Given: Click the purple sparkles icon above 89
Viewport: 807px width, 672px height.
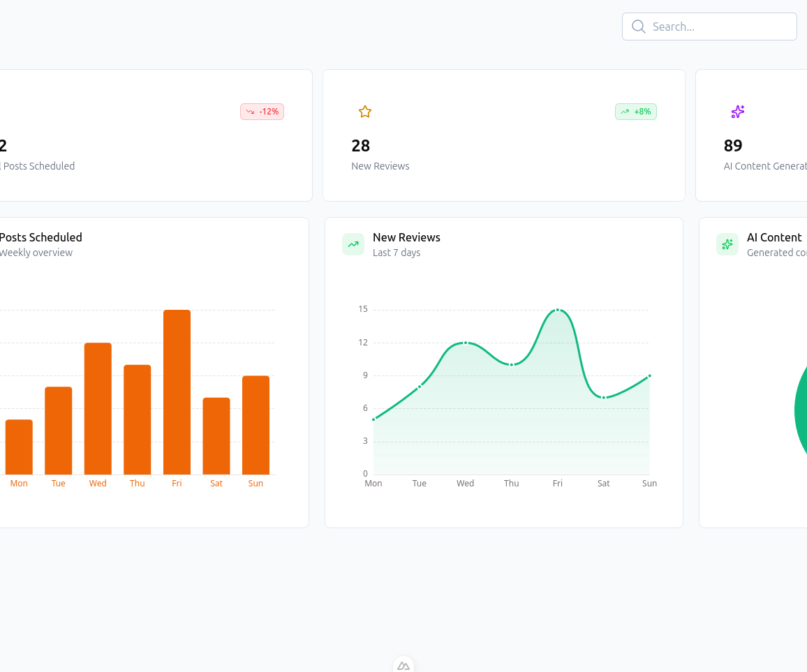Looking at the screenshot, I should pos(737,112).
